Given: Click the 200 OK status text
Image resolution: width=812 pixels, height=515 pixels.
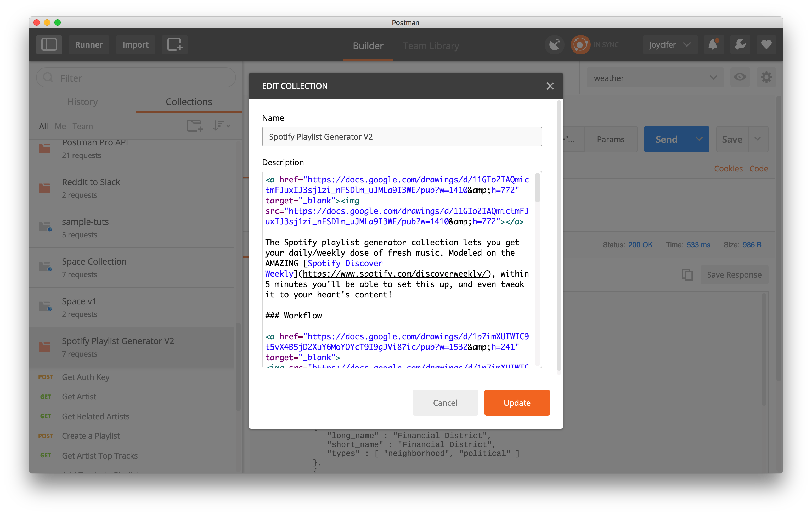Looking at the screenshot, I should tap(640, 245).
